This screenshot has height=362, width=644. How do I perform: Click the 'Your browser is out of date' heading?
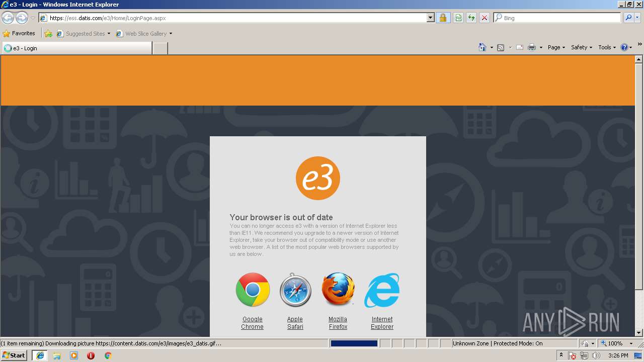[281, 217]
